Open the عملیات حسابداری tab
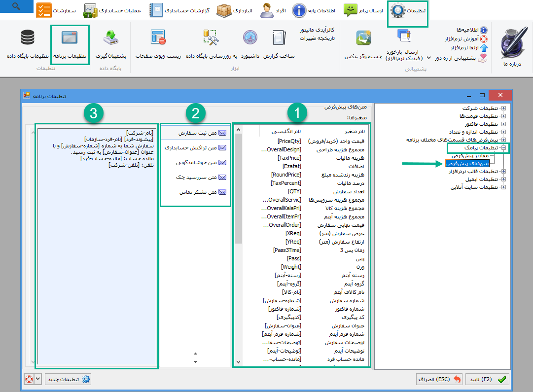This screenshot has width=533, height=392. pyautogui.click(x=112, y=10)
